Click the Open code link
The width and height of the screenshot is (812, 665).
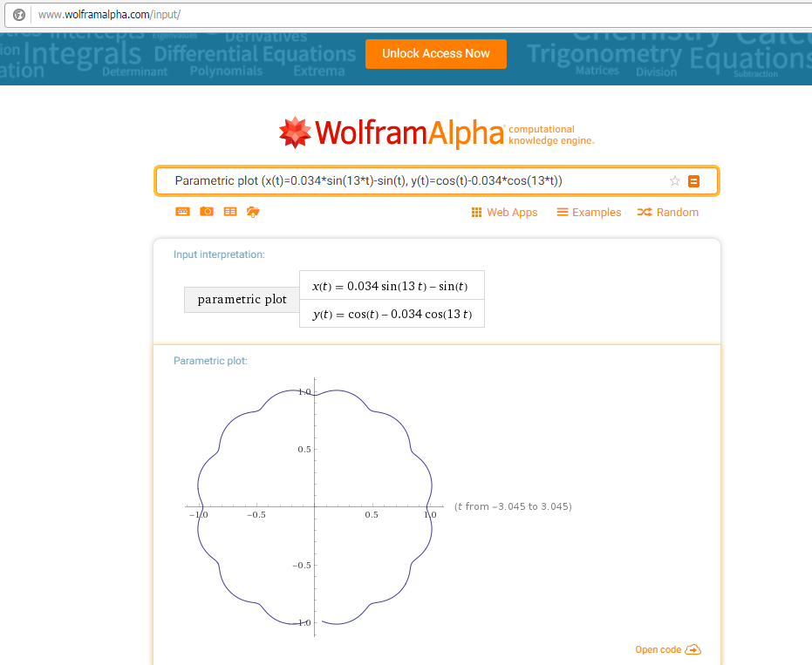pos(658,650)
